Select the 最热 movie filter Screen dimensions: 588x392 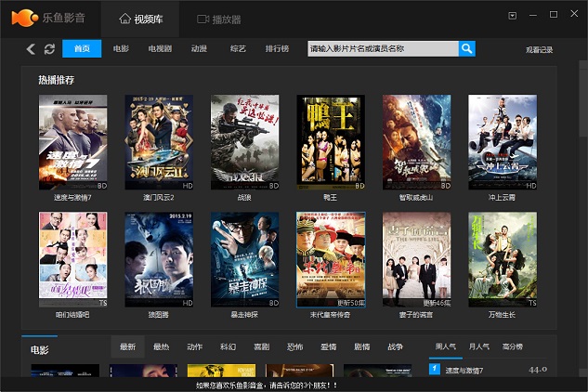point(161,346)
